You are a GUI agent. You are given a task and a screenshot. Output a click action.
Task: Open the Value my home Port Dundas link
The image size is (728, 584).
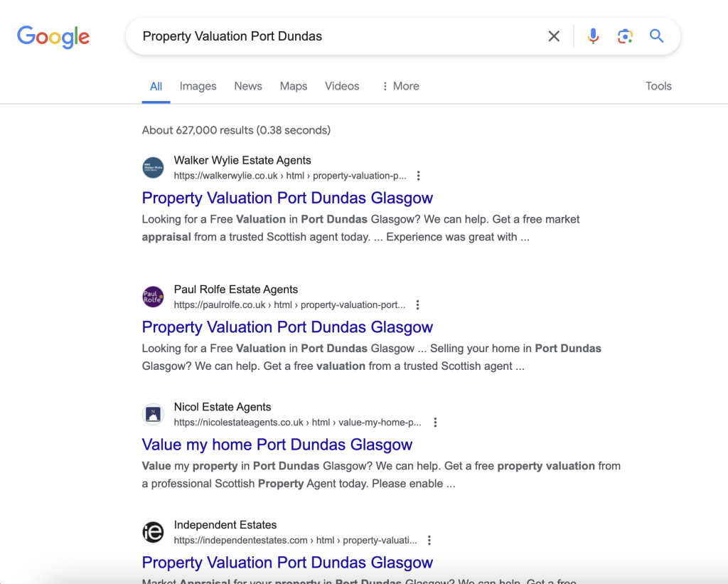click(x=277, y=445)
